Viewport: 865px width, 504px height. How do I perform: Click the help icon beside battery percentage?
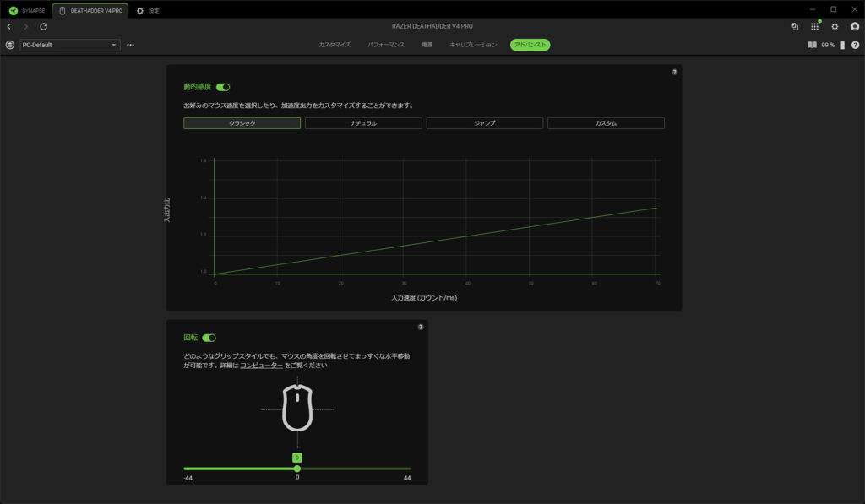(855, 45)
